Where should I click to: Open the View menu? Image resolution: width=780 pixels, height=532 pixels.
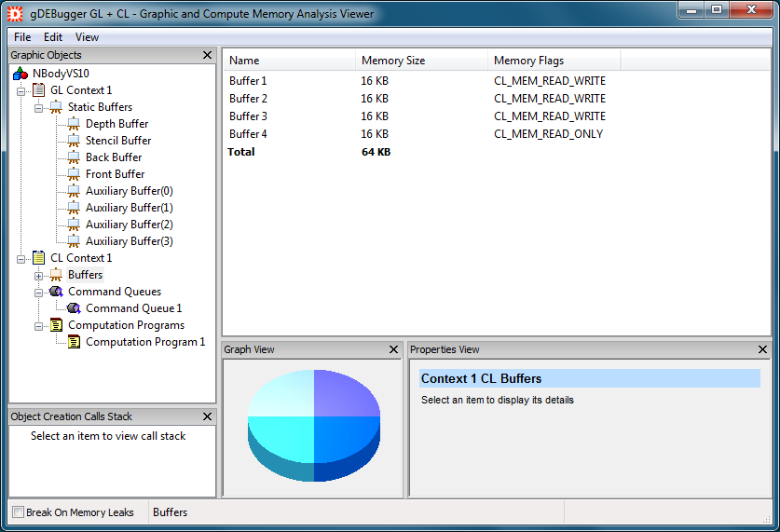tap(87, 37)
